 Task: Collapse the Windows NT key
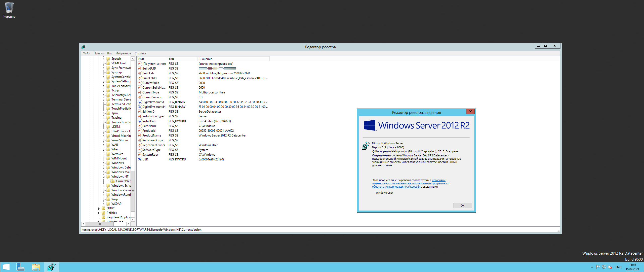tap(103, 177)
